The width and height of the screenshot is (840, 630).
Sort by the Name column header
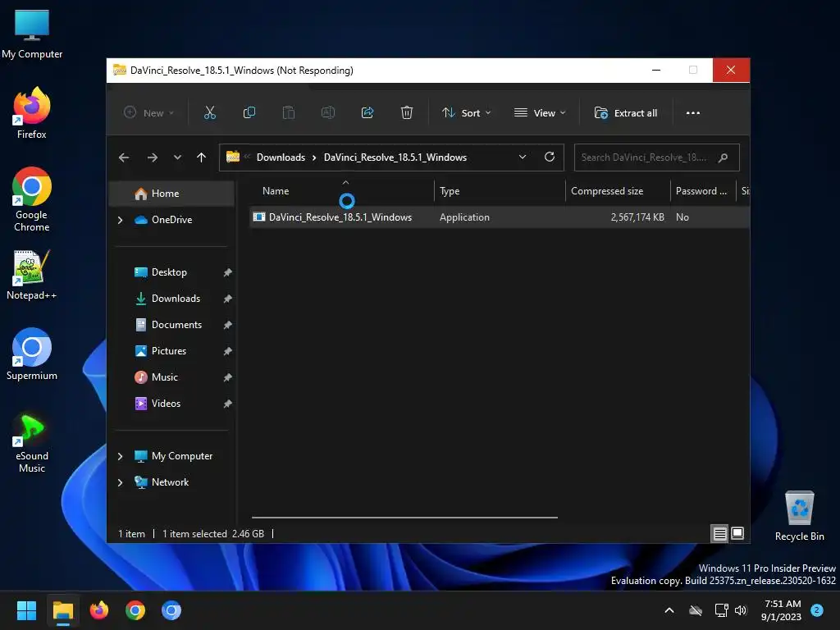(x=342, y=191)
